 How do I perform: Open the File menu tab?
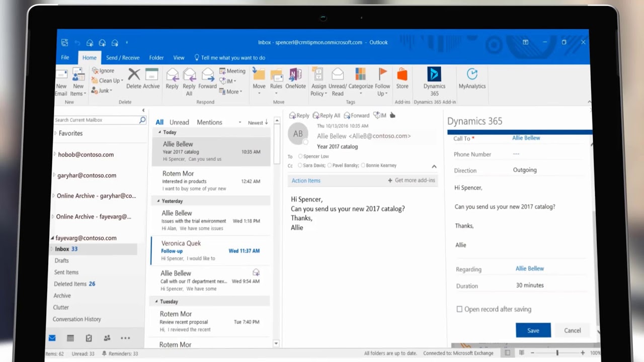point(65,57)
